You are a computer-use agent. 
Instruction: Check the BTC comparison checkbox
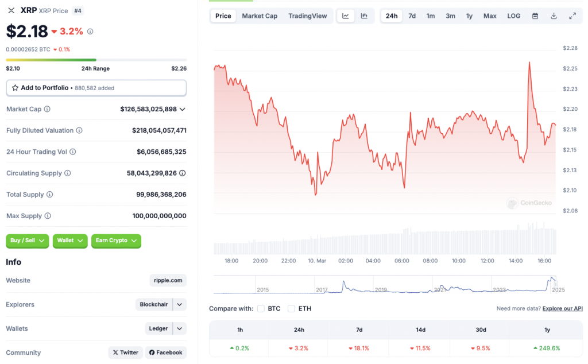pyautogui.click(x=261, y=308)
